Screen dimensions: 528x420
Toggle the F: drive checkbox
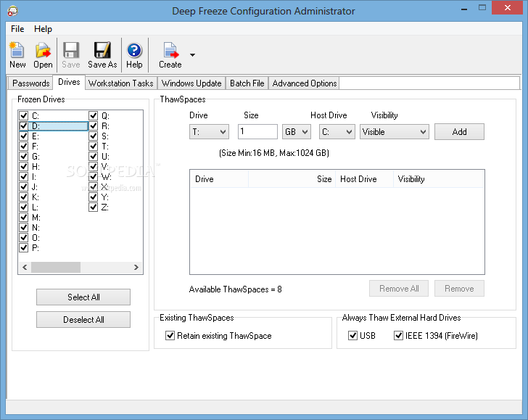tap(23, 147)
